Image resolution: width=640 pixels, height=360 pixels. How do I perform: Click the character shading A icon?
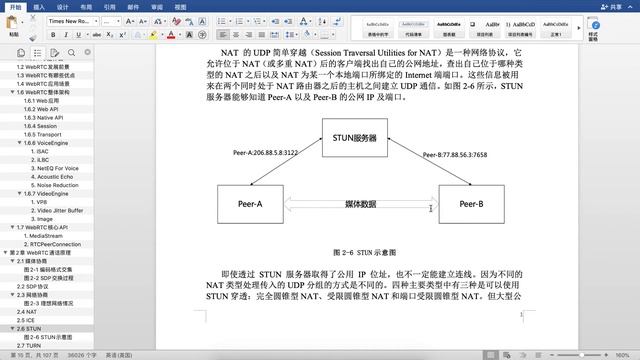(x=189, y=35)
